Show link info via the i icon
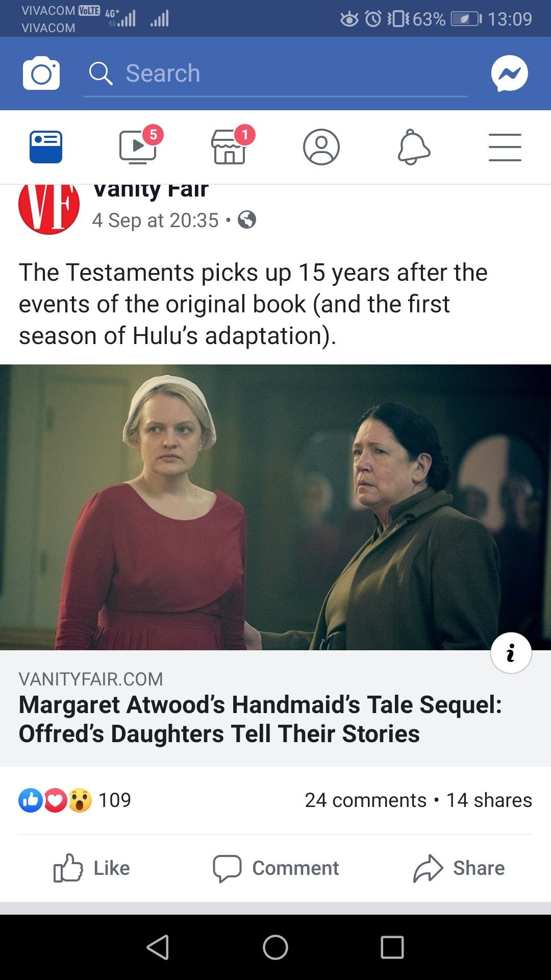This screenshot has width=551, height=980. 511,653
